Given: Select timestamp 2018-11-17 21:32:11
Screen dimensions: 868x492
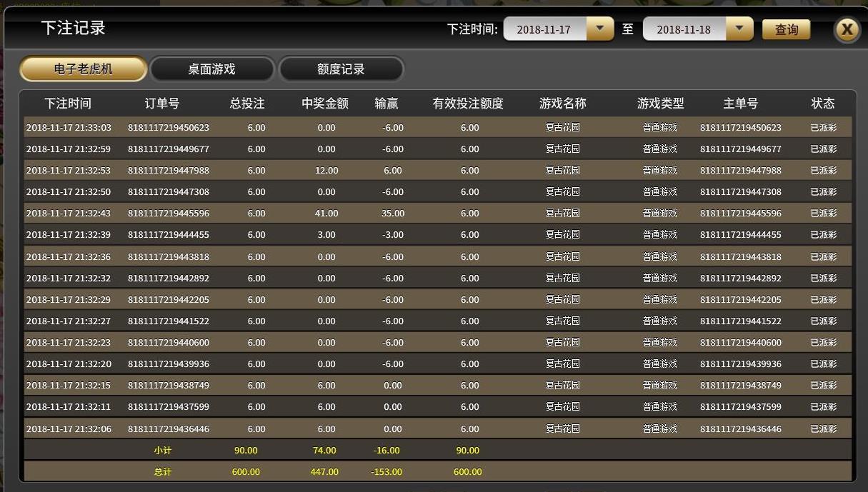Looking at the screenshot, I should 69,407.
